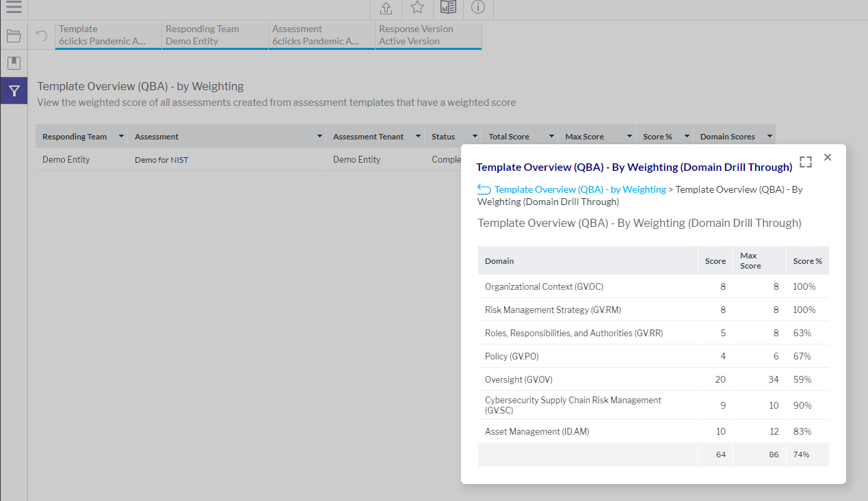The width and height of the screenshot is (868, 501).
Task: Open Status column dropdown arrow
Action: click(x=474, y=136)
